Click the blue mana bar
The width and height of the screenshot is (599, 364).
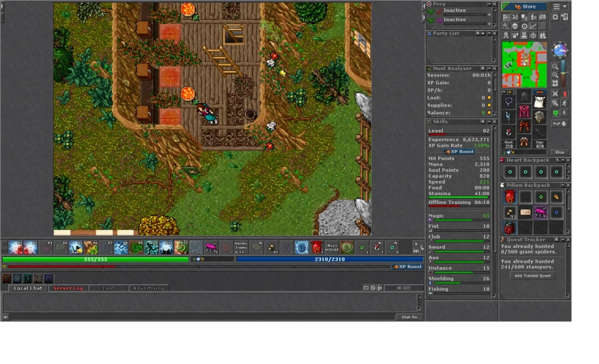pyautogui.click(x=330, y=260)
